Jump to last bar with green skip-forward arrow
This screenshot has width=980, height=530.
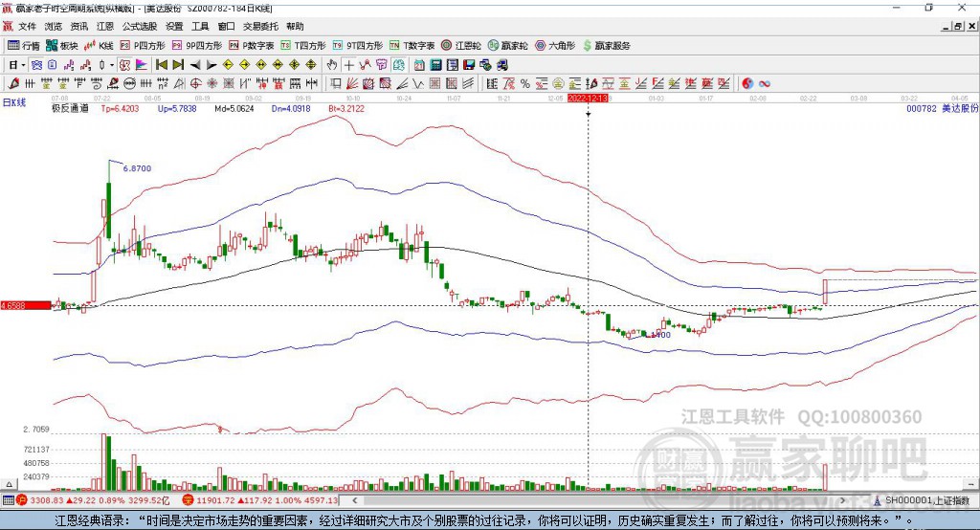[178, 65]
